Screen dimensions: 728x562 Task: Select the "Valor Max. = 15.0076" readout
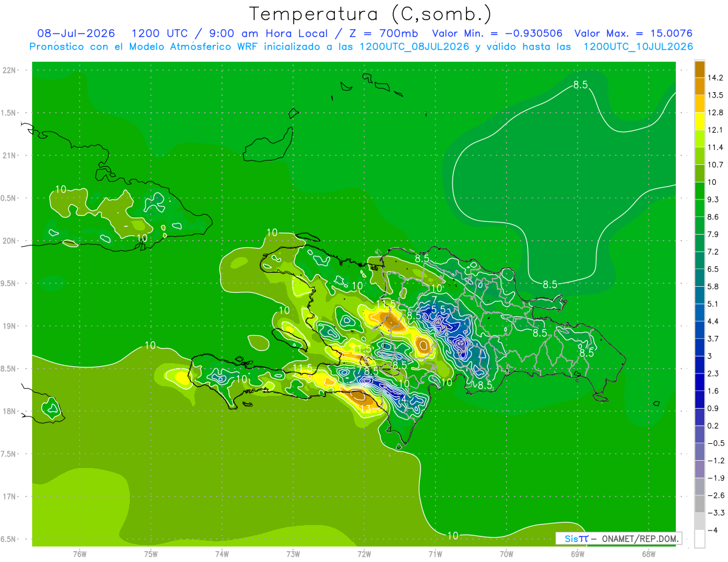tap(633, 33)
